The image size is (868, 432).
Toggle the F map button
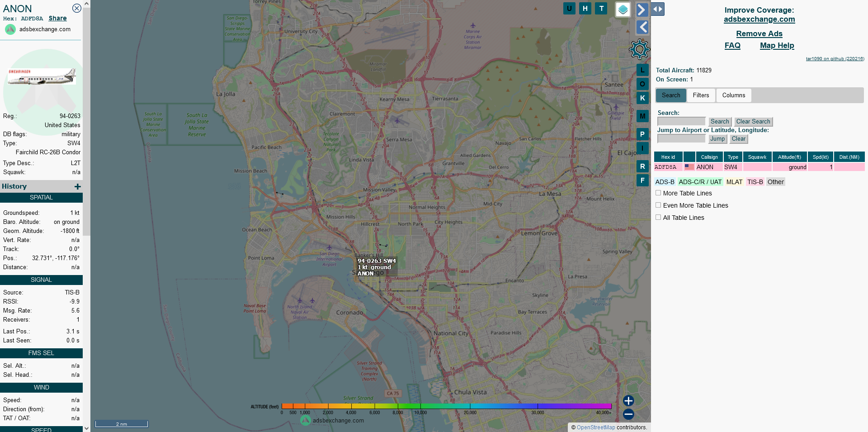[642, 180]
